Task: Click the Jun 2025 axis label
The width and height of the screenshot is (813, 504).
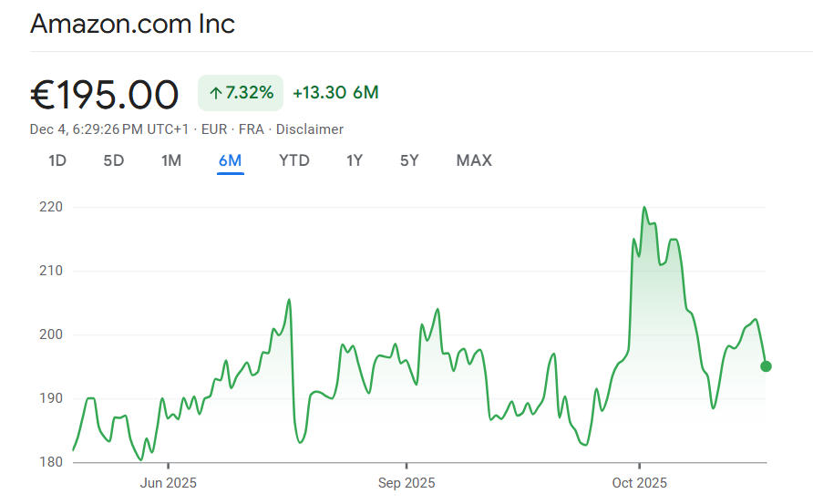Action: 168,483
